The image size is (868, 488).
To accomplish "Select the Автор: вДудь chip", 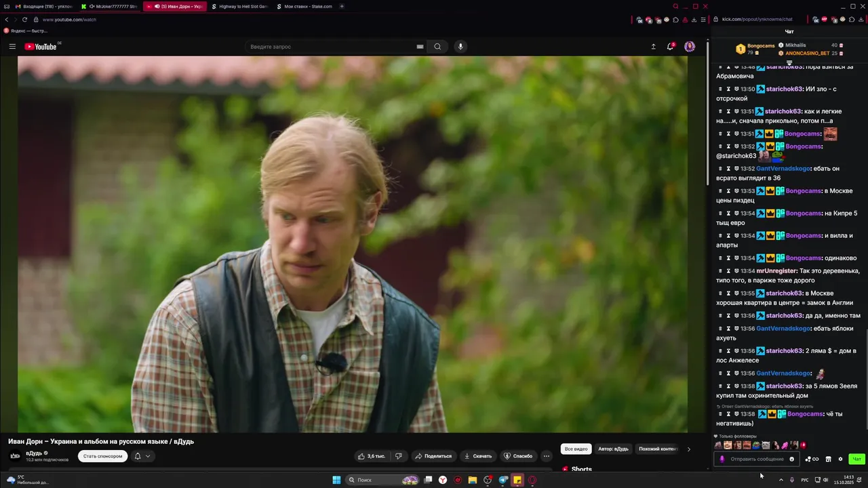I will [613, 449].
